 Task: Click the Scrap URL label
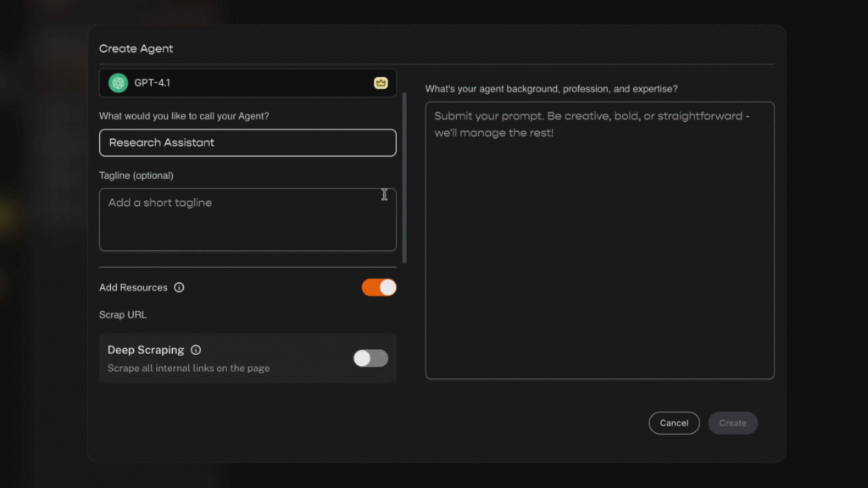tap(123, 315)
